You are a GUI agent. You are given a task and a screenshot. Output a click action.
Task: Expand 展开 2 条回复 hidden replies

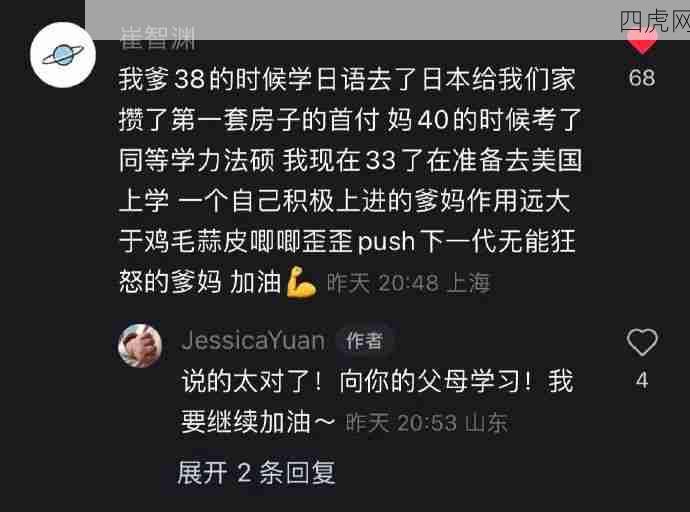coord(256,473)
